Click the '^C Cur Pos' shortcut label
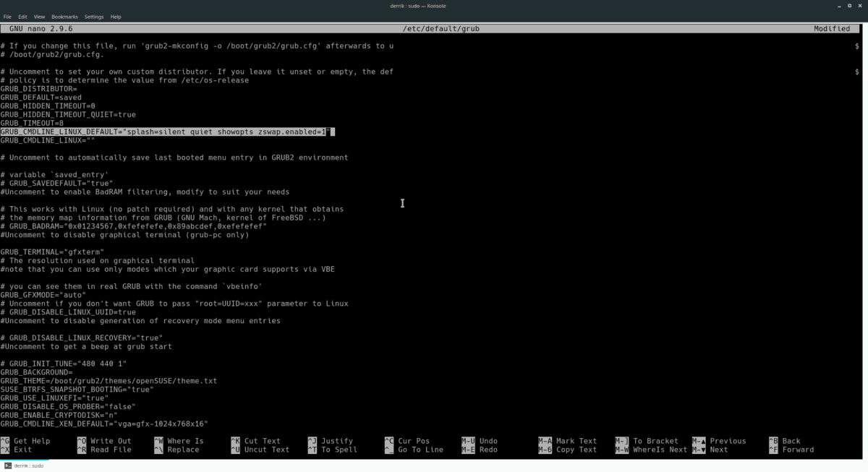Image resolution: width=868 pixels, height=472 pixels. (x=407, y=441)
